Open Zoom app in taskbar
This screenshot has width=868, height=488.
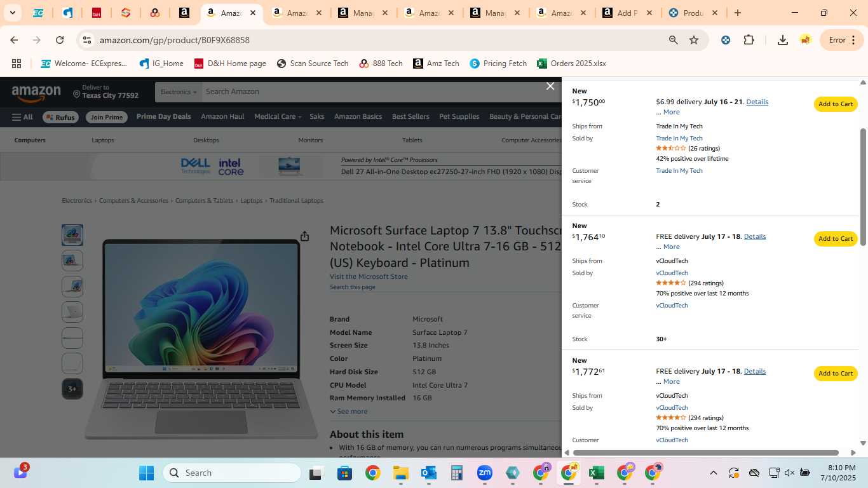(x=484, y=473)
